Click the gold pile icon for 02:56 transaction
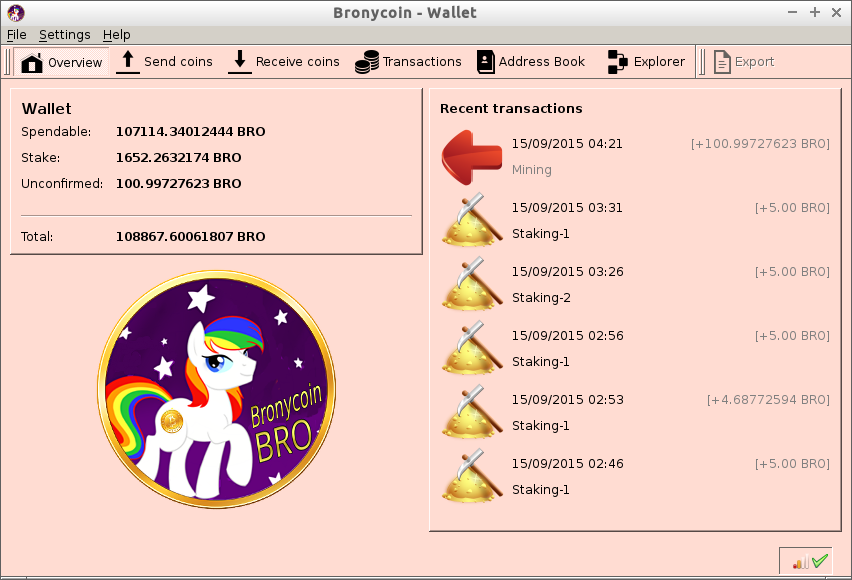This screenshot has height=580, width=852. [472, 348]
